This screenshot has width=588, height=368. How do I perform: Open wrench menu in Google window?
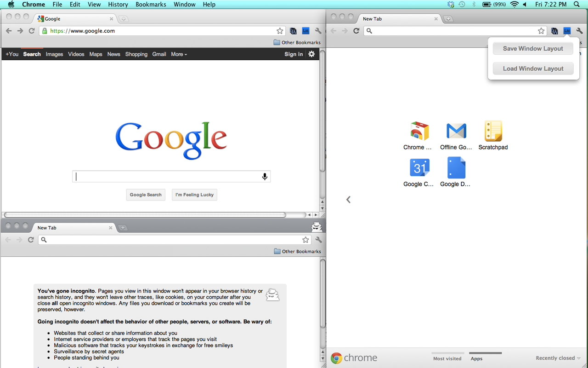[318, 31]
